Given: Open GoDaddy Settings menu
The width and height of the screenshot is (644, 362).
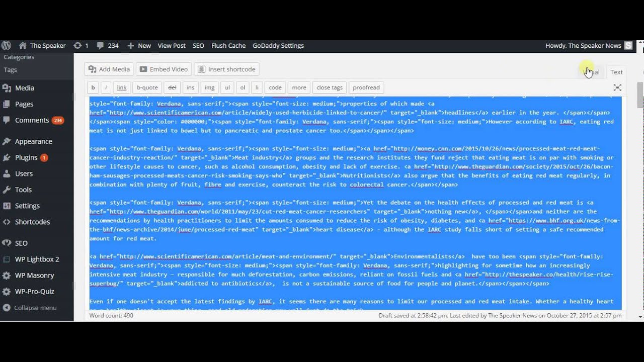Looking at the screenshot, I should click(x=278, y=45).
